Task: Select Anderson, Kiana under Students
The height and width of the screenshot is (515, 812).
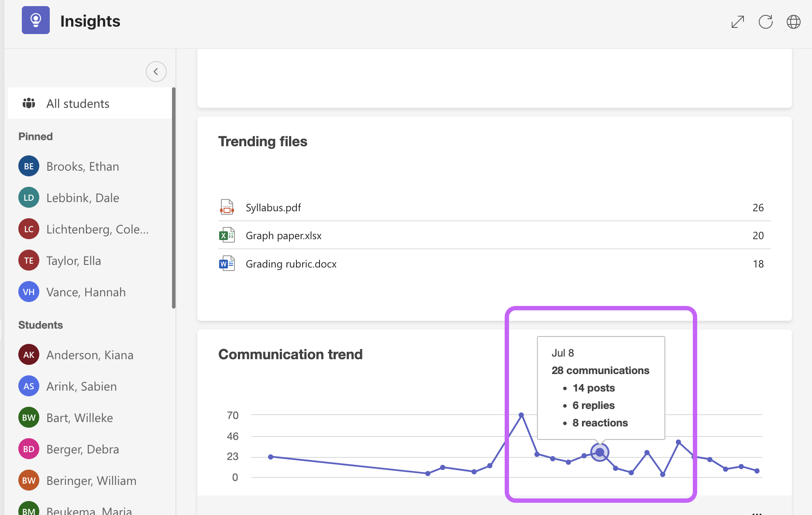Action: pos(89,355)
